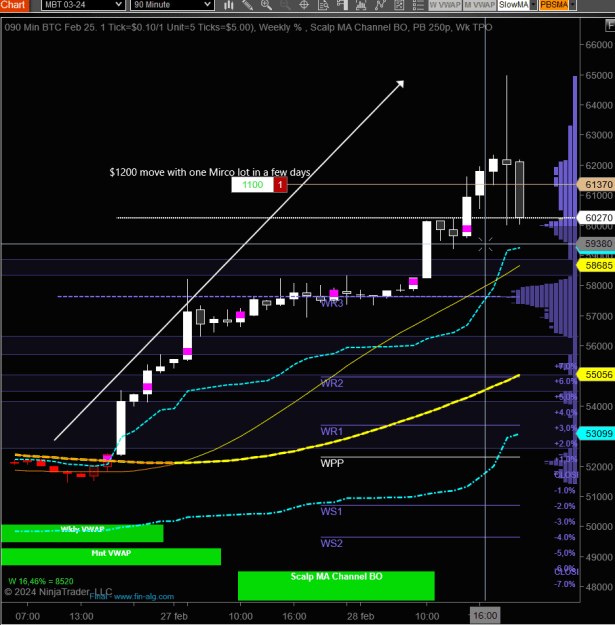Click the WPP pivot label
The width and height of the screenshot is (615, 625).
[x=332, y=463]
